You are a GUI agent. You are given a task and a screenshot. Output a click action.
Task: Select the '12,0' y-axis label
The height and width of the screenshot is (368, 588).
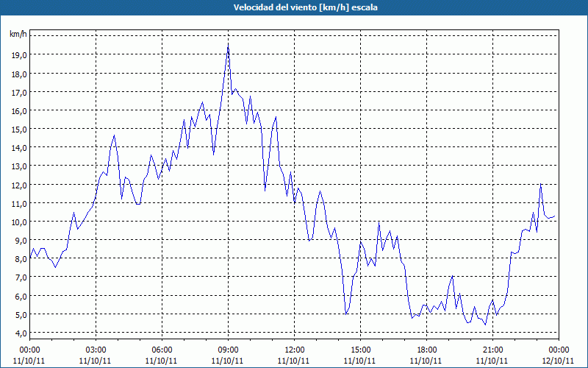tap(20, 185)
